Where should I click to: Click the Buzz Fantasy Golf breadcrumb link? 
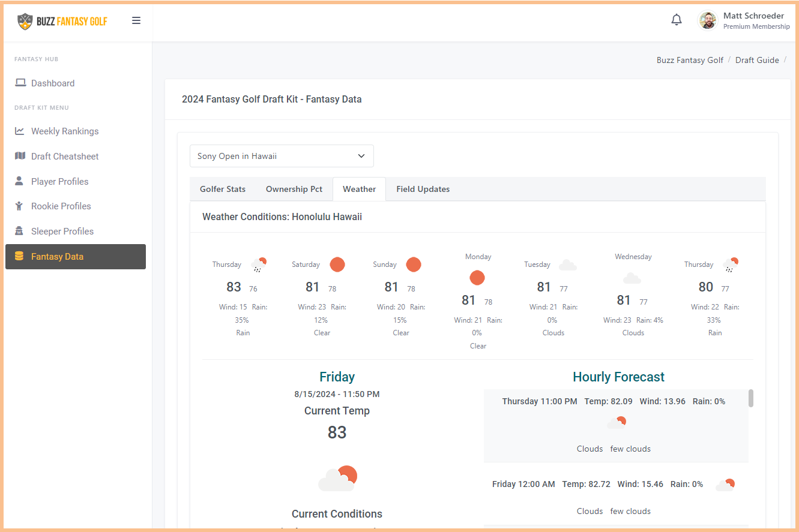coord(690,60)
